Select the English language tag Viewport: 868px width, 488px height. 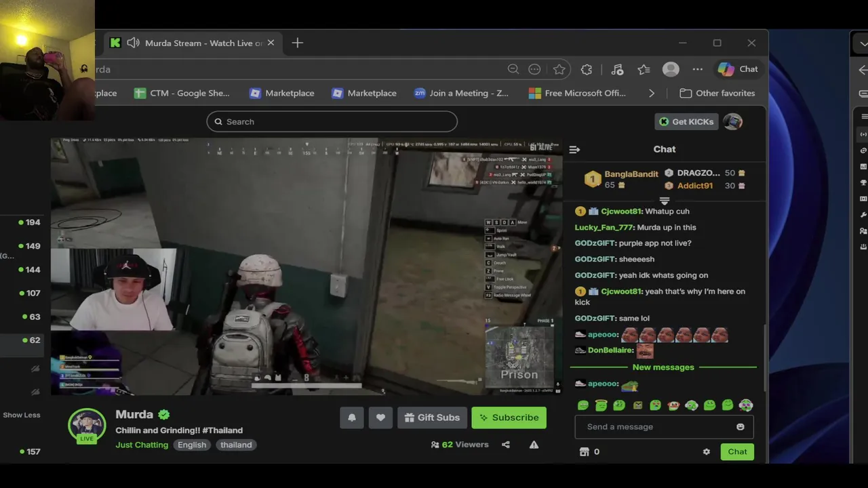(192, 445)
